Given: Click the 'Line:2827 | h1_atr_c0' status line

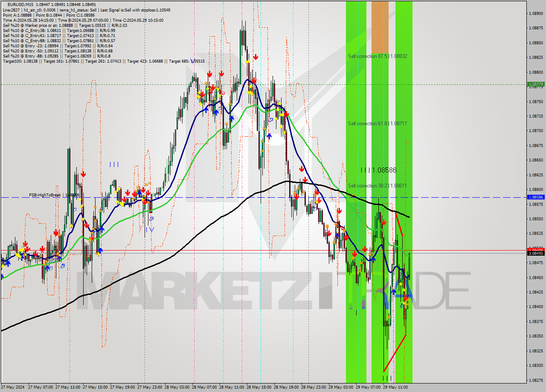Looking at the screenshot, I should 87,10.
